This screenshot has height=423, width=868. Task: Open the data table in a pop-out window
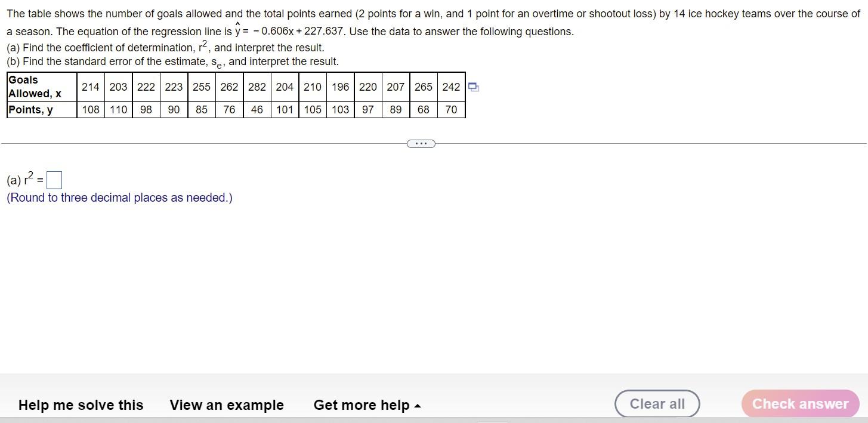[473, 87]
